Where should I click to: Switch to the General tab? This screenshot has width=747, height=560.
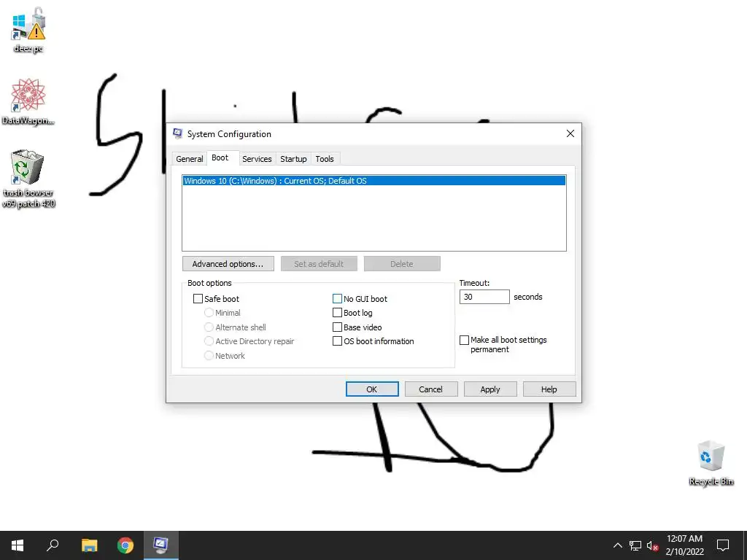point(190,159)
